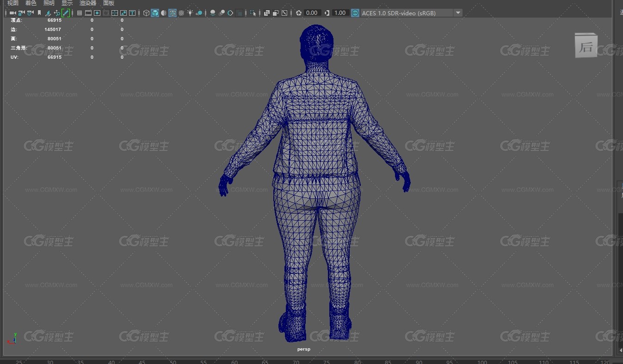Open Camera Attributes from the panel toolbar

pos(30,13)
